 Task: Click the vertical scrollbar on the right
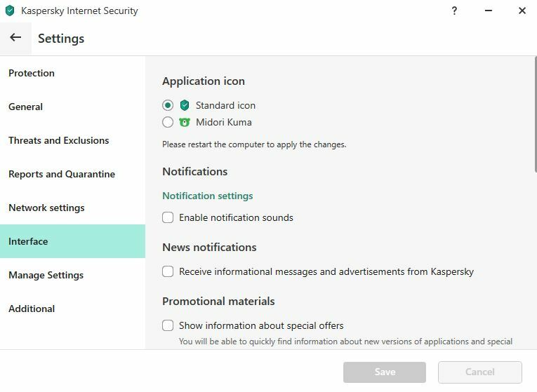[536, 114]
